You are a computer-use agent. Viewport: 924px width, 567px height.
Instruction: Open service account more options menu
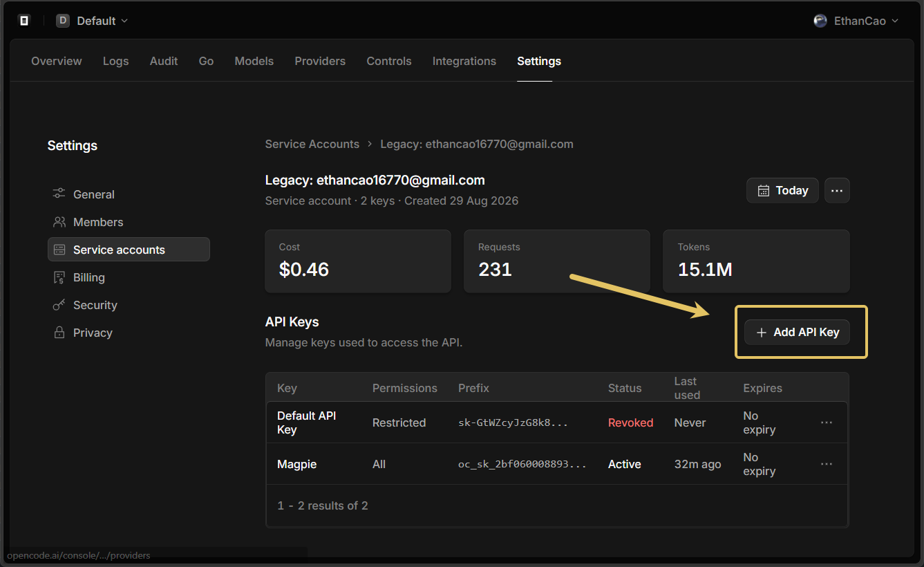pyautogui.click(x=837, y=191)
